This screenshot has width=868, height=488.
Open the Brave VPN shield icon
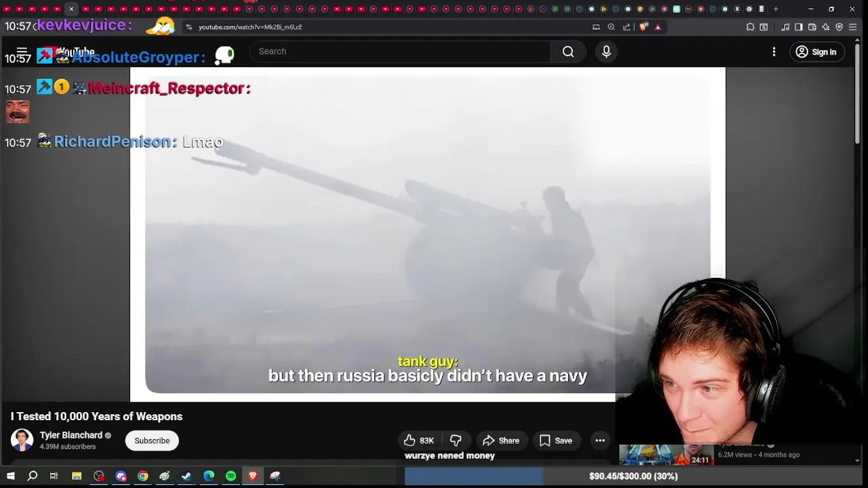click(x=840, y=27)
